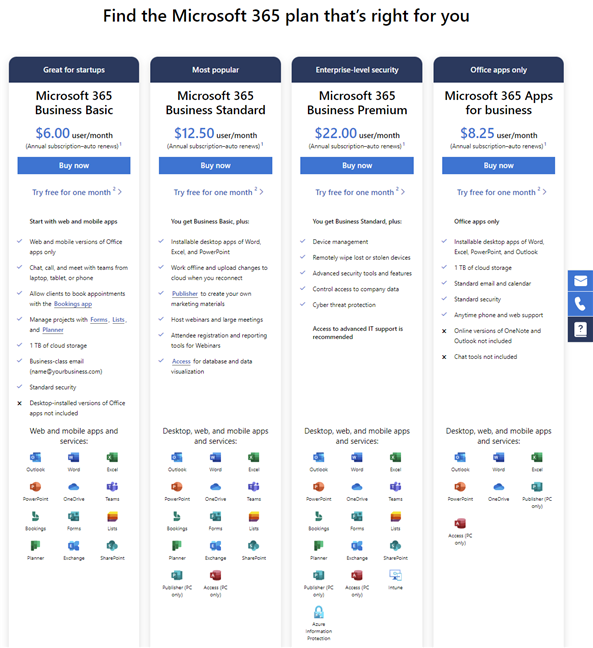
Task: Try Business Standard free for one month
Action: (218, 192)
